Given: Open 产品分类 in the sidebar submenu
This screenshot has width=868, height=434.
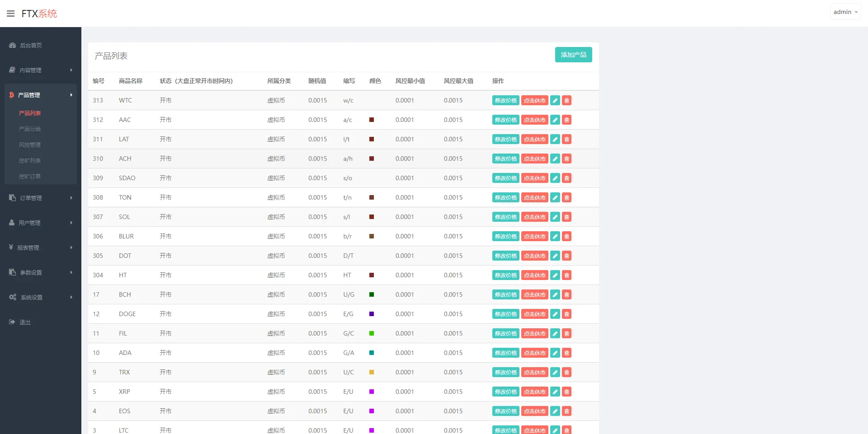Looking at the screenshot, I should click(x=30, y=129).
